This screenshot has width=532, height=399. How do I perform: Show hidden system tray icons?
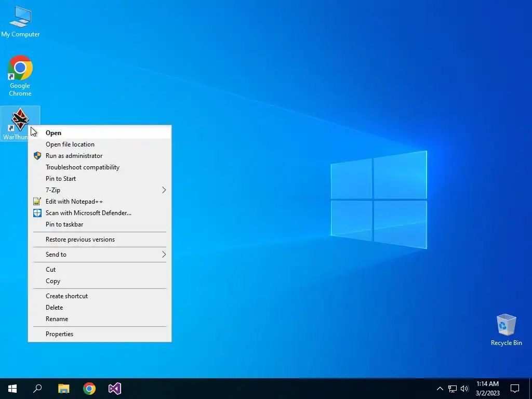tap(440, 389)
